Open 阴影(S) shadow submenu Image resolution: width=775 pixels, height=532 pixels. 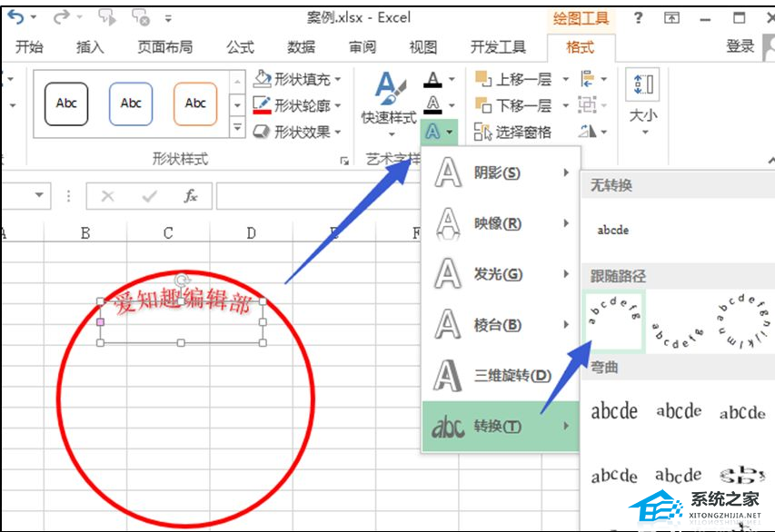pyautogui.click(x=501, y=172)
